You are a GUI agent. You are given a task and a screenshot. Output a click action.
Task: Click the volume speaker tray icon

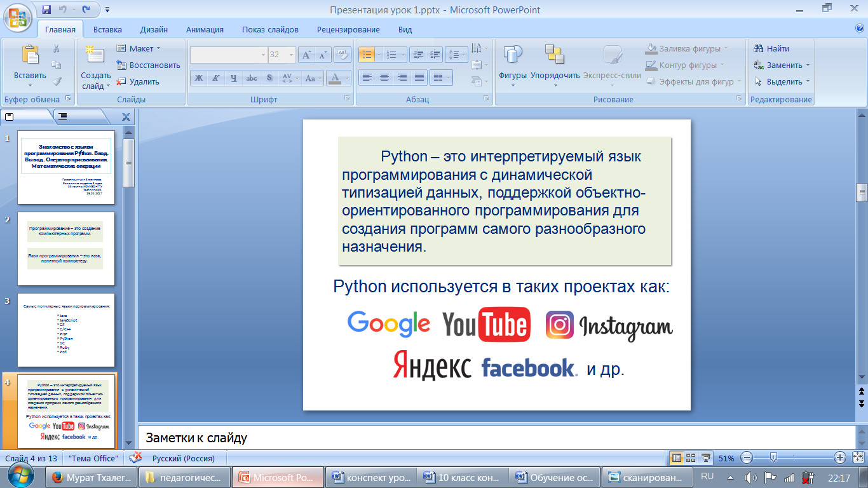pyautogui.click(x=750, y=478)
